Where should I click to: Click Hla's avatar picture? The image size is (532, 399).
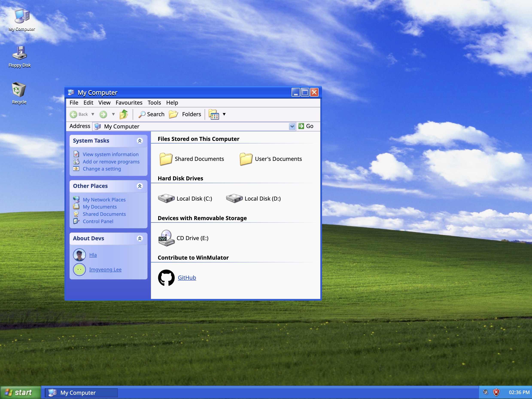(x=79, y=255)
